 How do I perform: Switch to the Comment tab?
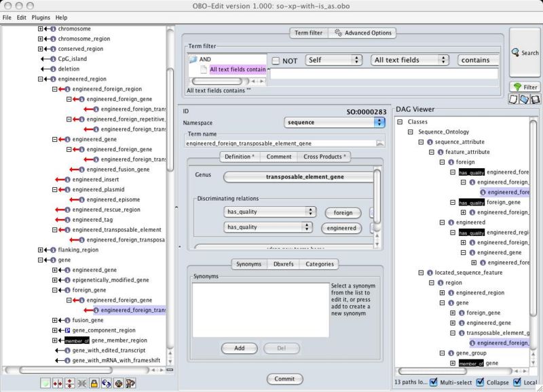pos(279,157)
